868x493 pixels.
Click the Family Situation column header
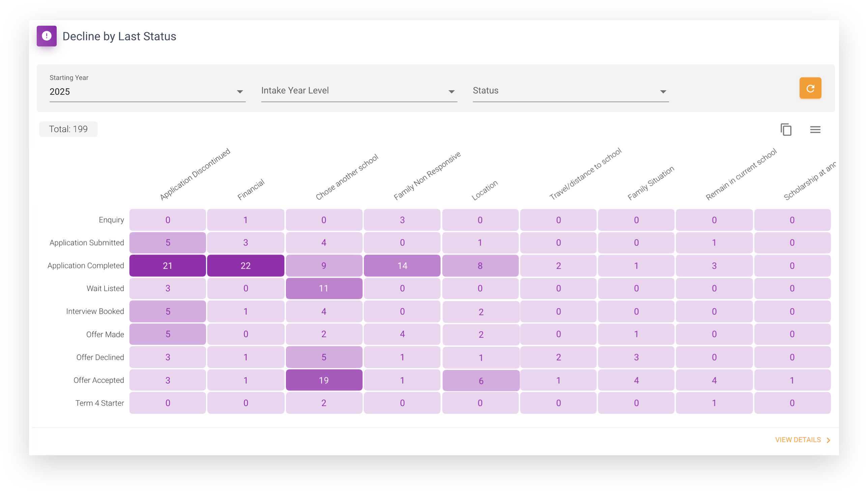click(650, 183)
